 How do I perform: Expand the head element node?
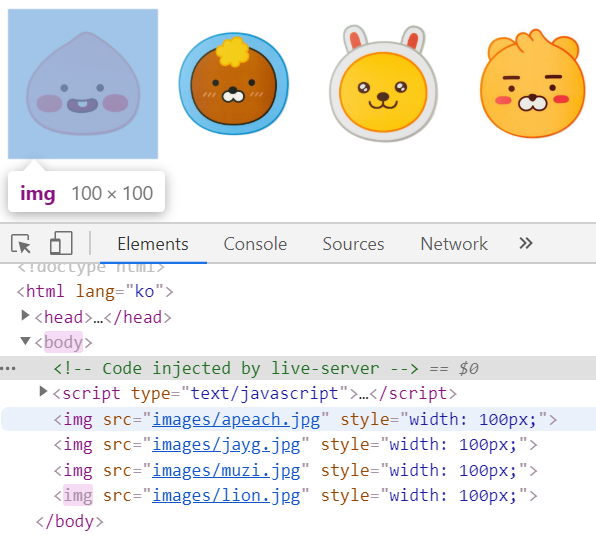[25, 315]
